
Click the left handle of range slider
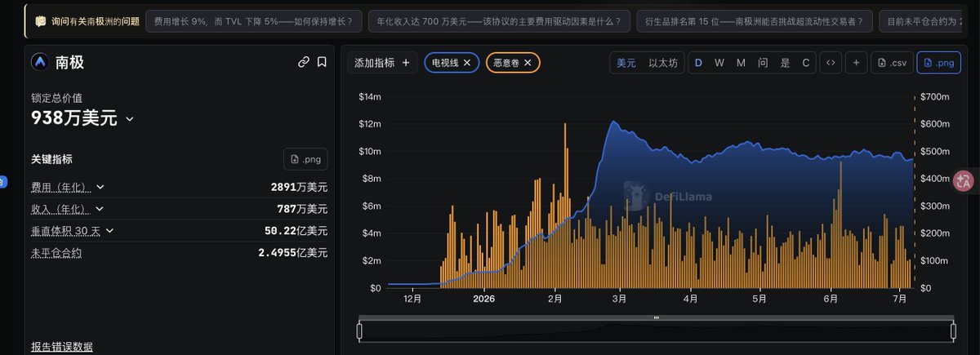pos(359,331)
